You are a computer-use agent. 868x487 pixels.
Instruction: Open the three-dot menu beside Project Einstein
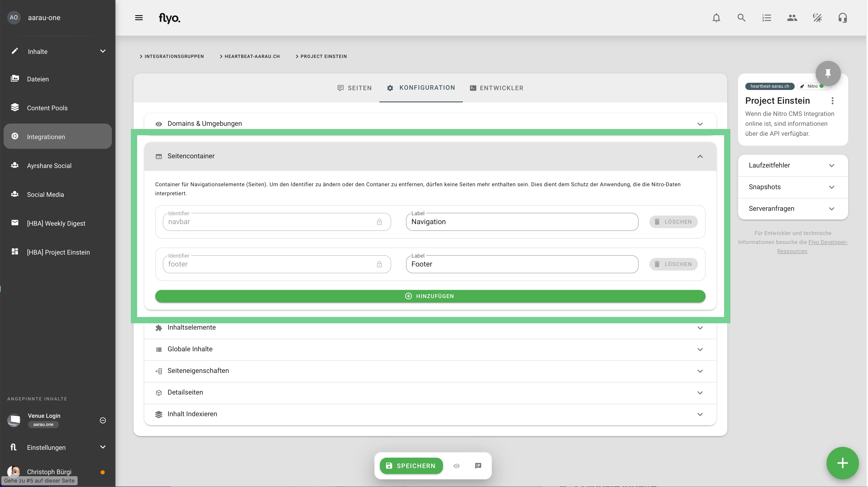click(832, 101)
